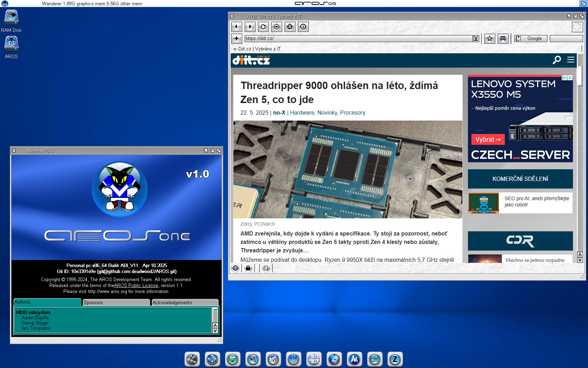Open the bookmarks panel icon
The width and height of the screenshot is (588, 368).
click(x=503, y=39)
